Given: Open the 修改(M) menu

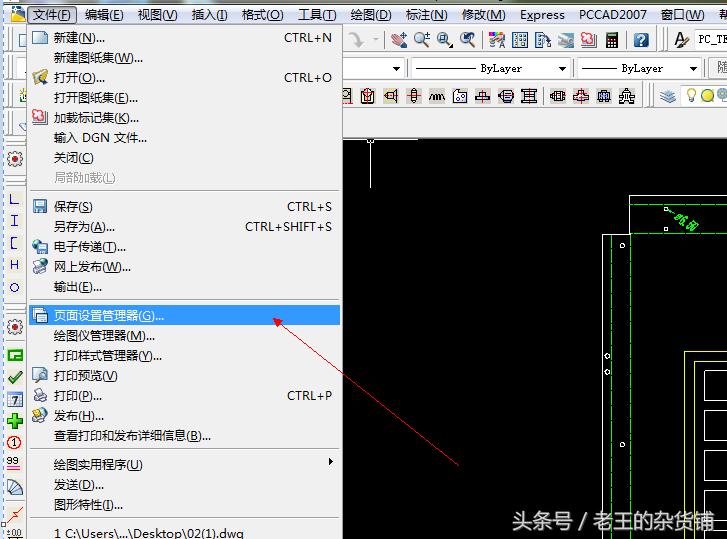Looking at the screenshot, I should coord(483,15).
